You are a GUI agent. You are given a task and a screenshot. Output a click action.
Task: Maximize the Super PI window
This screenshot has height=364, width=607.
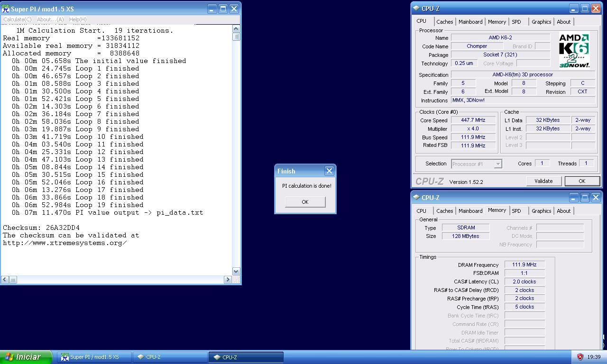click(223, 9)
